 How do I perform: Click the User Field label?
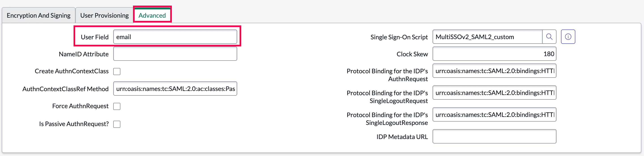(94, 37)
